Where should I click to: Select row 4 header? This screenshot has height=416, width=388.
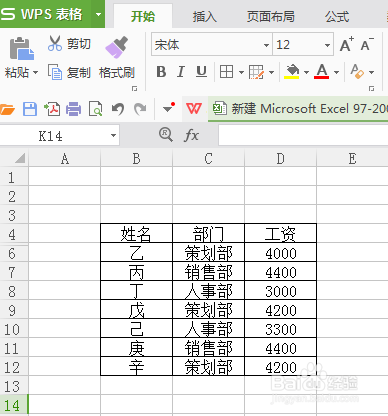tap(14, 235)
